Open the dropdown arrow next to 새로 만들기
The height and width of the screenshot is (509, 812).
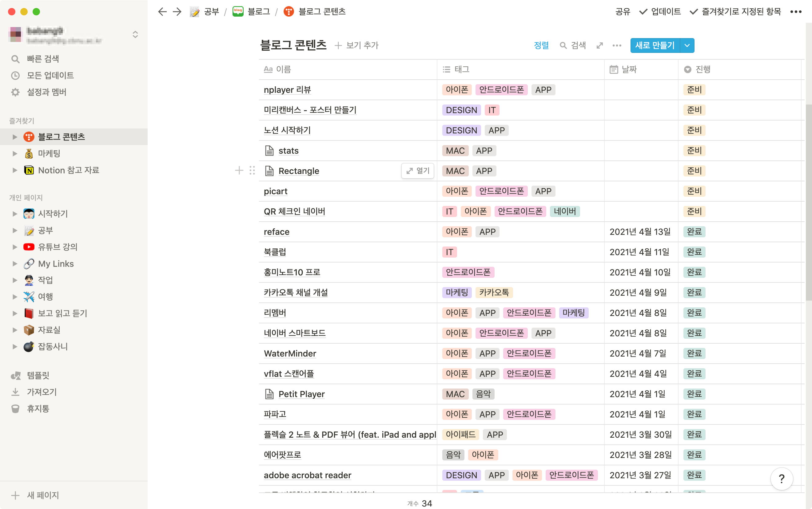coord(687,45)
